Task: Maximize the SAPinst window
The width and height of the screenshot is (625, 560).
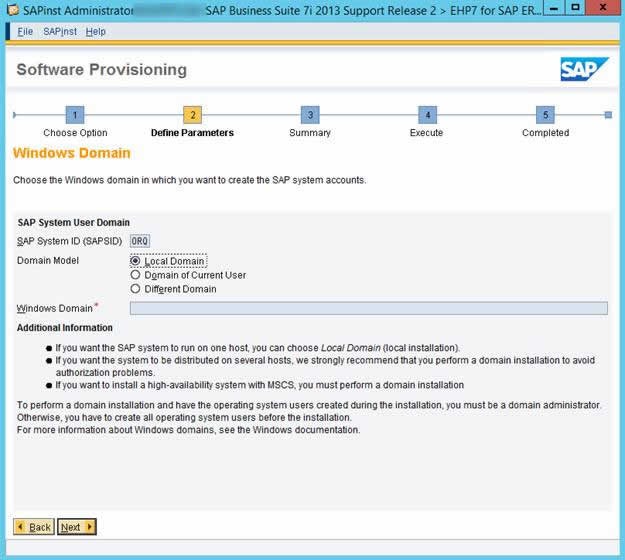Action: pos(575,8)
